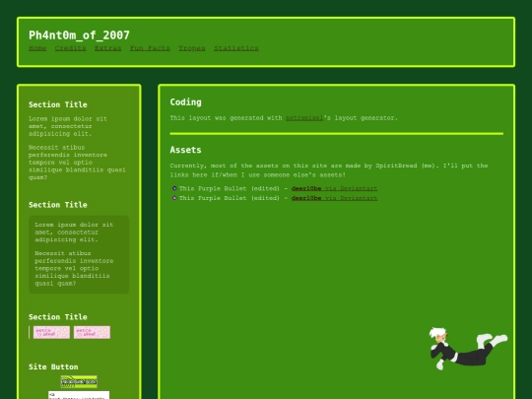532x399 pixels.
Task: Select the site button code text box
Action: [79, 395]
